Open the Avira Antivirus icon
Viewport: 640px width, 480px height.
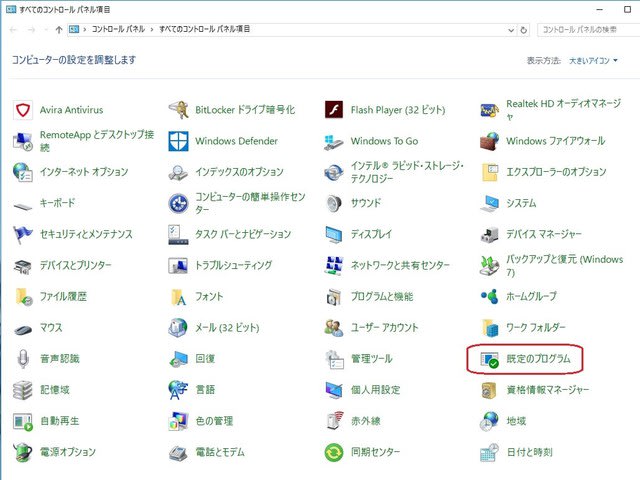(23, 110)
